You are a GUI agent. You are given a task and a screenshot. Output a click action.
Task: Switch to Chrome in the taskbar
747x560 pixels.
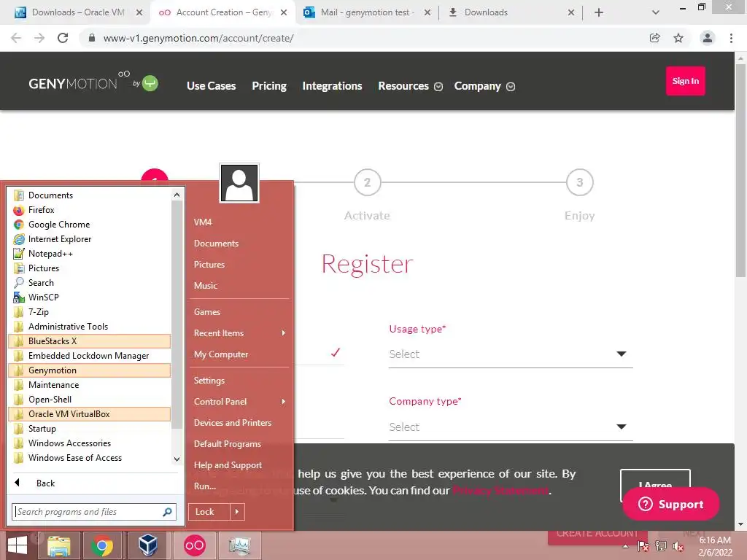pyautogui.click(x=101, y=545)
